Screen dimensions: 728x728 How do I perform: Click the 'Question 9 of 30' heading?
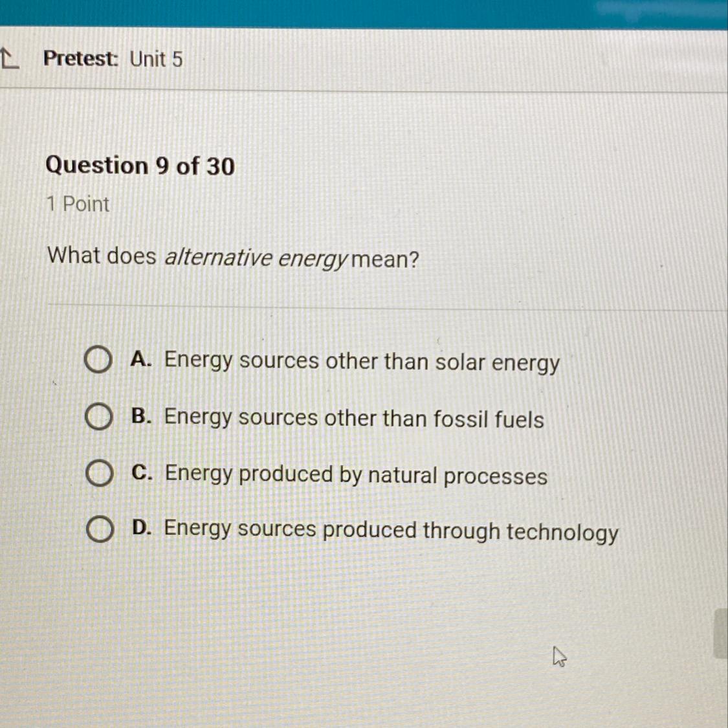[140, 166]
